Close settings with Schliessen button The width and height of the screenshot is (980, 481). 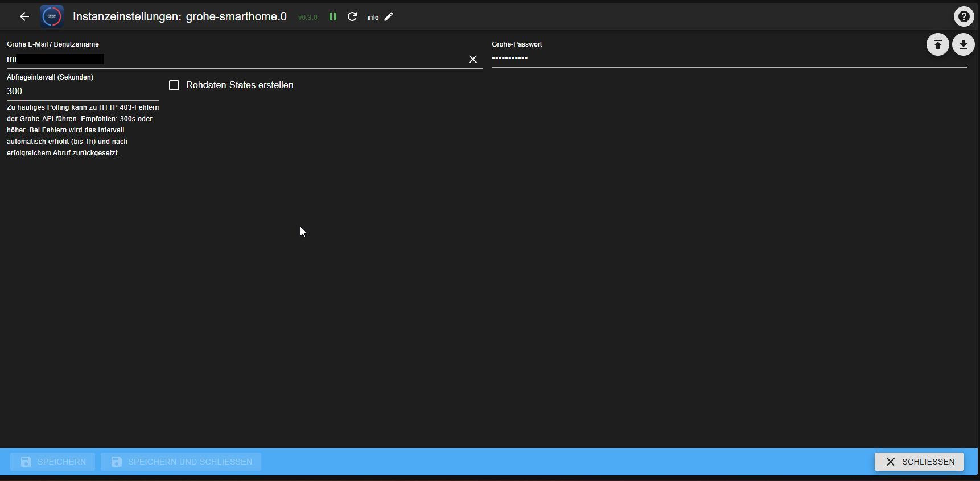point(919,462)
